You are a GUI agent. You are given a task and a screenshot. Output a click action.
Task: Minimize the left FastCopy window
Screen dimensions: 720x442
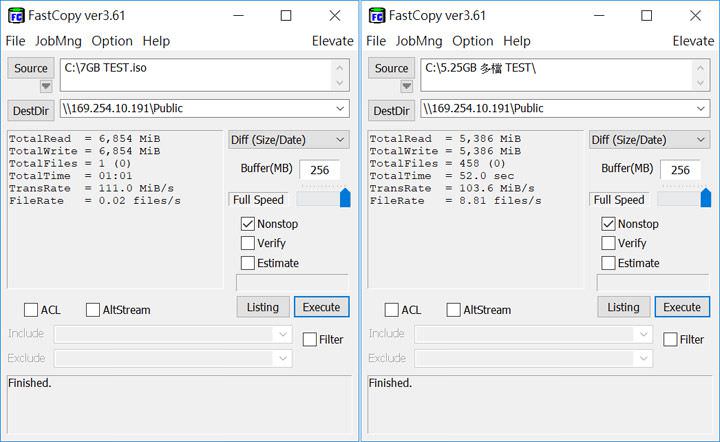[x=238, y=16]
